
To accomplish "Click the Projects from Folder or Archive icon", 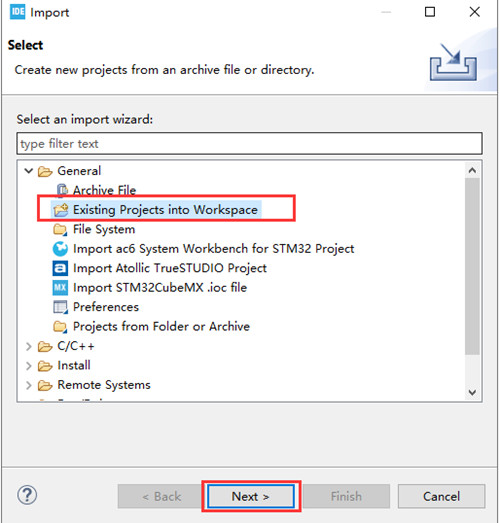I will (60, 327).
